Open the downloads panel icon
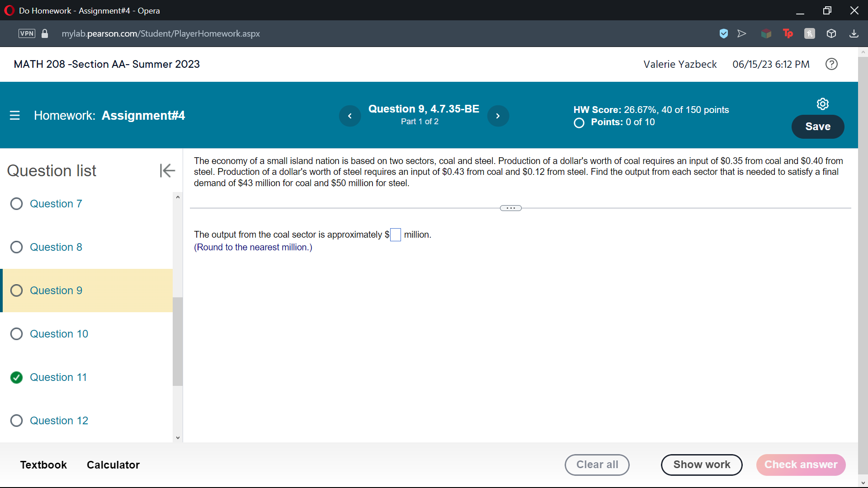The width and height of the screenshot is (868, 488). (x=854, y=33)
